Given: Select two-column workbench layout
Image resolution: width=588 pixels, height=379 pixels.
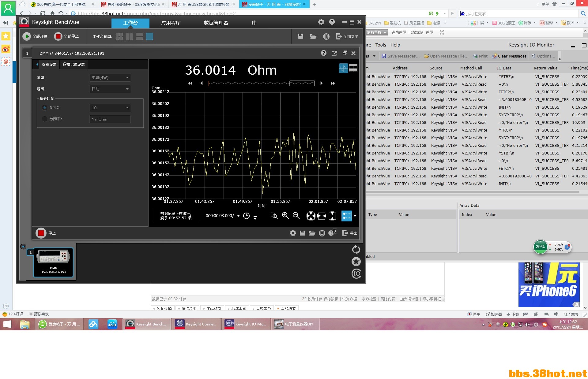Looking at the screenshot, I should (129, 36).
